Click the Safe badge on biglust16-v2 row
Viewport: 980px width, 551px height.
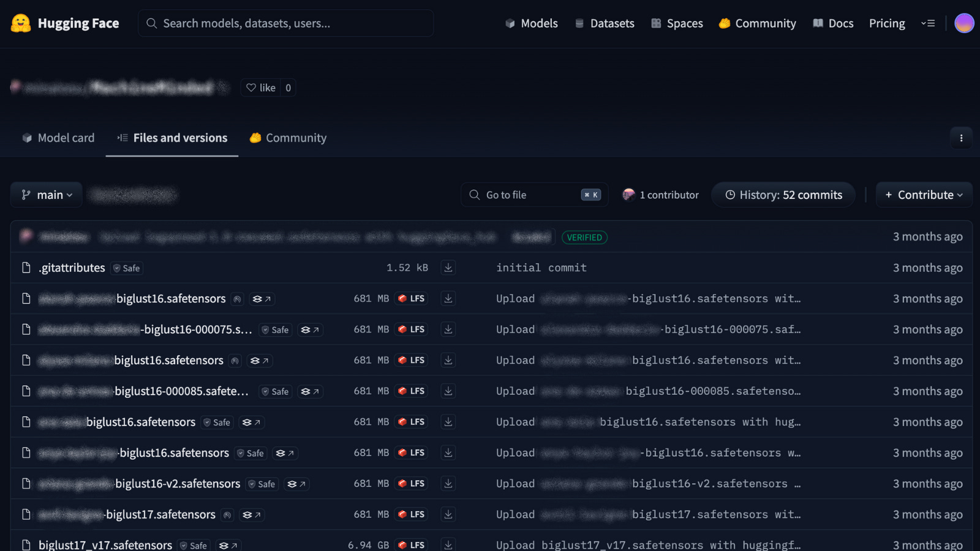pyautogui.click(x=262, y=484)
